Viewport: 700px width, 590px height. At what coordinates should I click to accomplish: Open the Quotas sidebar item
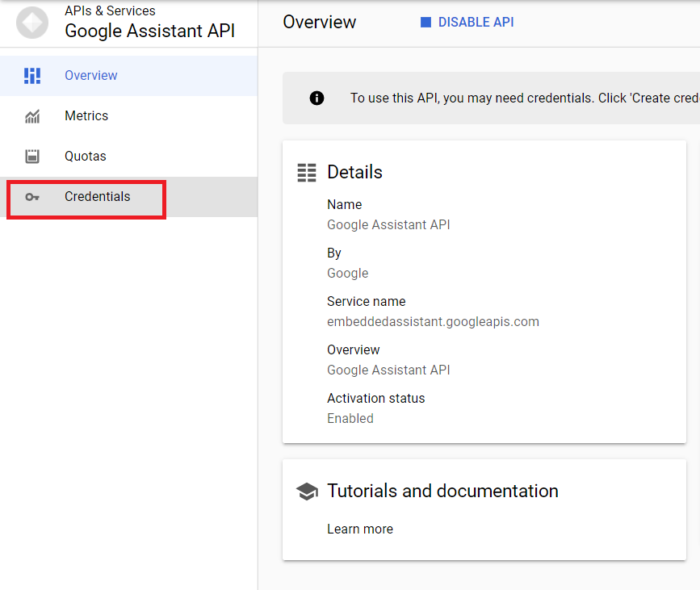[128, 157]
